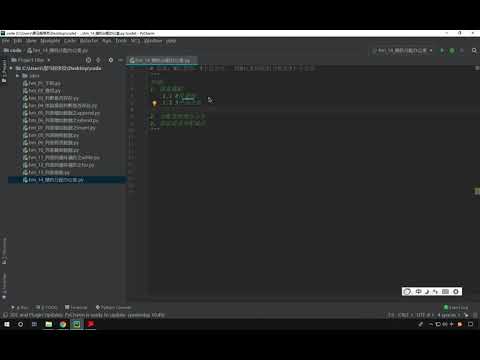Viewport: 480px width, 360px height.
Task: Select the lev_06 extend.py file
Action: point(61,120)
